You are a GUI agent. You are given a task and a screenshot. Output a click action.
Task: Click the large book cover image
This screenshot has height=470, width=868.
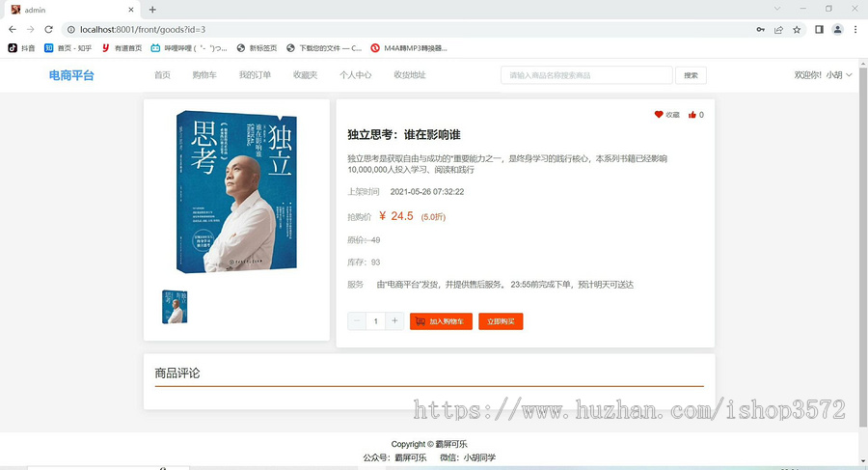coord(236,192)
